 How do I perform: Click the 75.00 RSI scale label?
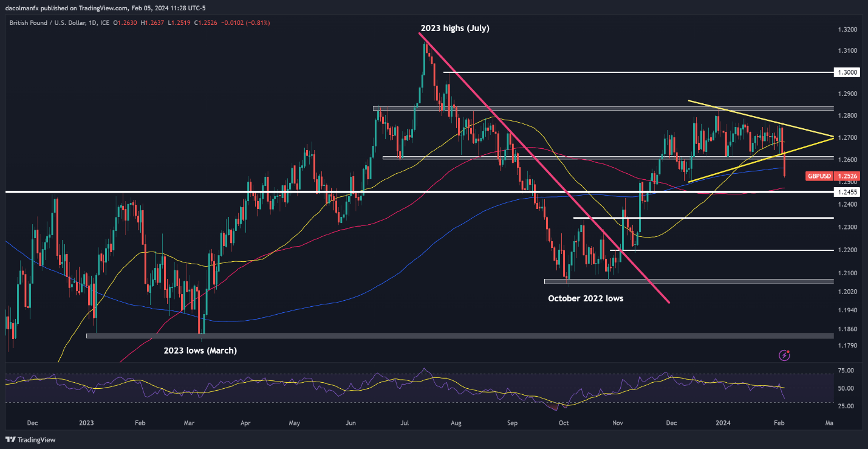pos(846,371)
